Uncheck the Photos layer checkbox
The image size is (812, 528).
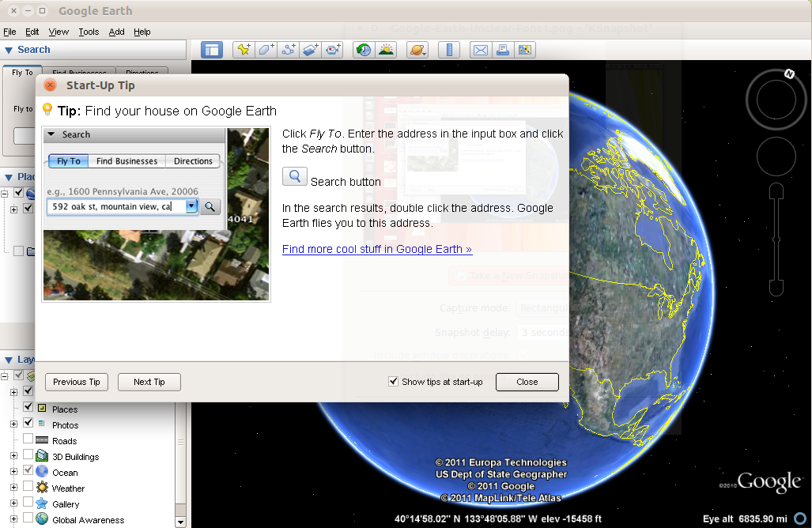click(28, 423)
